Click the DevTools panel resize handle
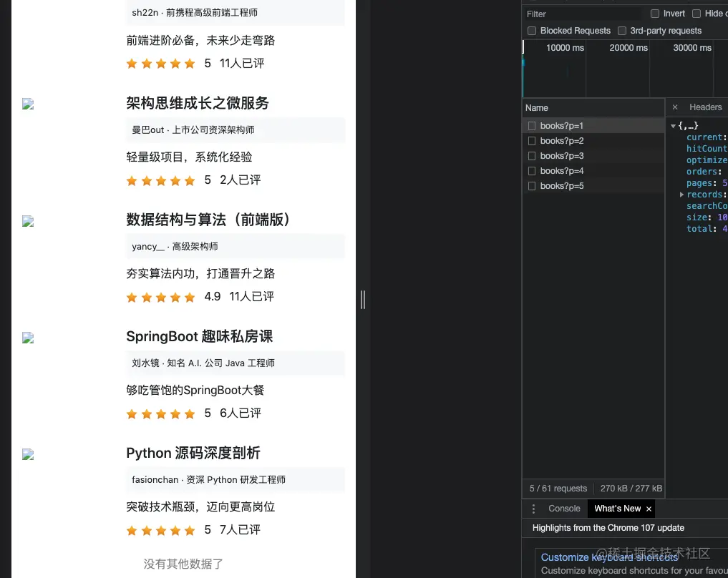The image size is (728, 578). coord(363,300)
